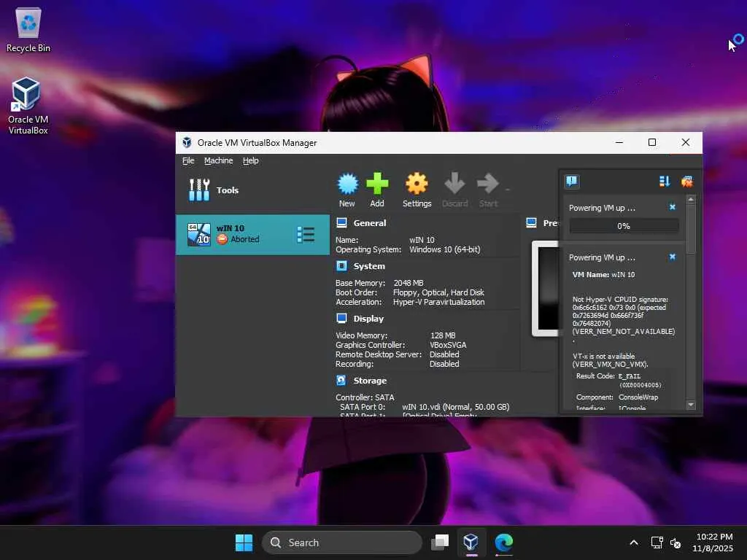Open the Start button dropdown arrow
The image size is (747, 560).
coord(508,190)
